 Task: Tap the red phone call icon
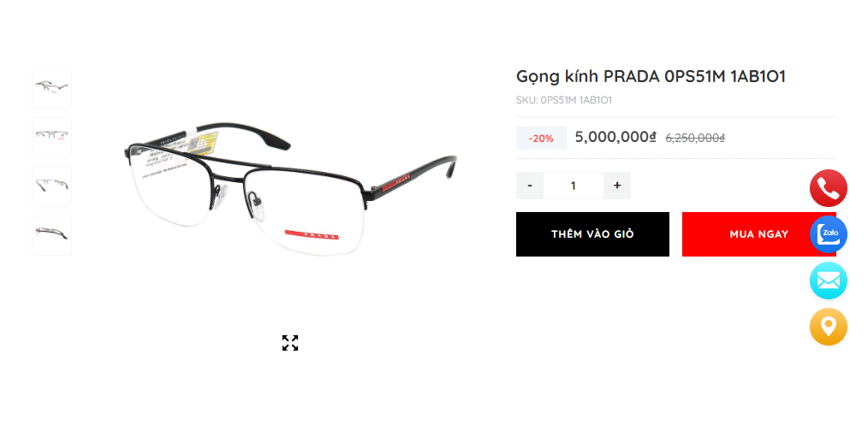[x=828, y=188]
